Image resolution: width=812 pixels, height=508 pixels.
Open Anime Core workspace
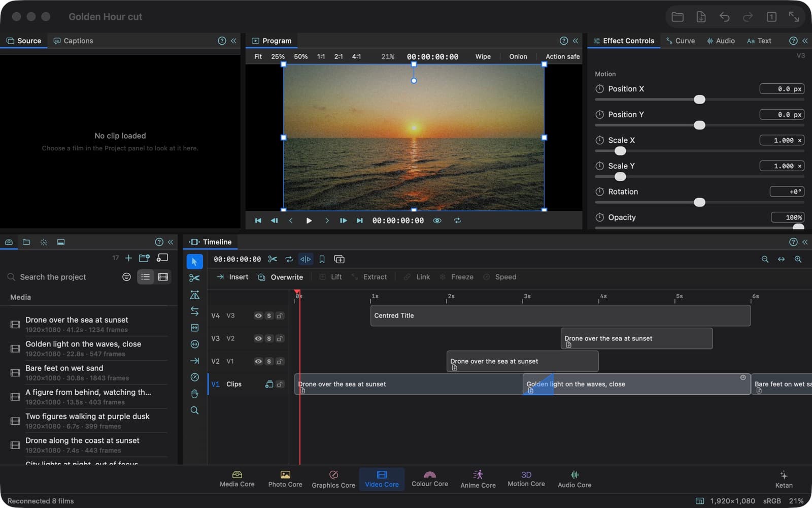[478, 479]
